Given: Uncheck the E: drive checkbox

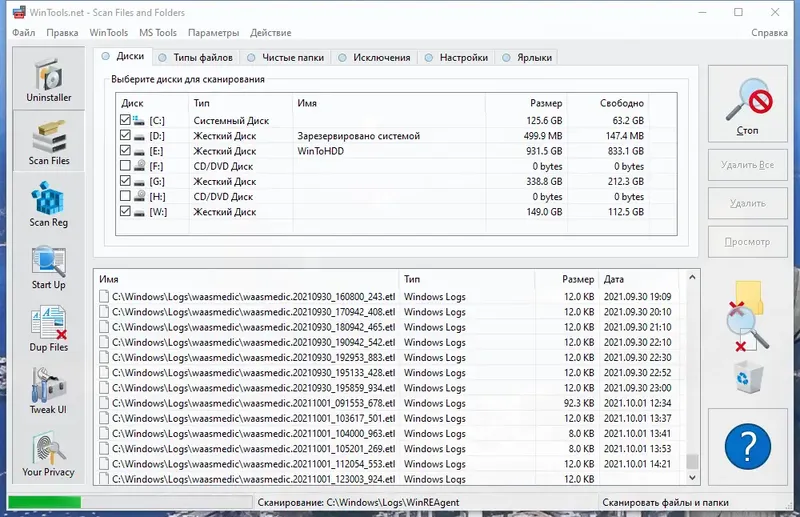Looking at the screenshot, I should (125, 151).
